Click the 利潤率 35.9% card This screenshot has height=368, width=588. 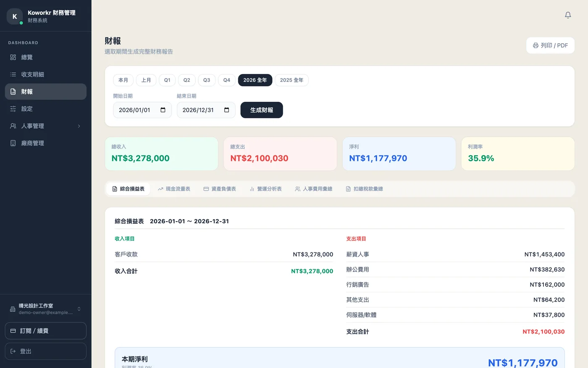[x=518, y=154]
